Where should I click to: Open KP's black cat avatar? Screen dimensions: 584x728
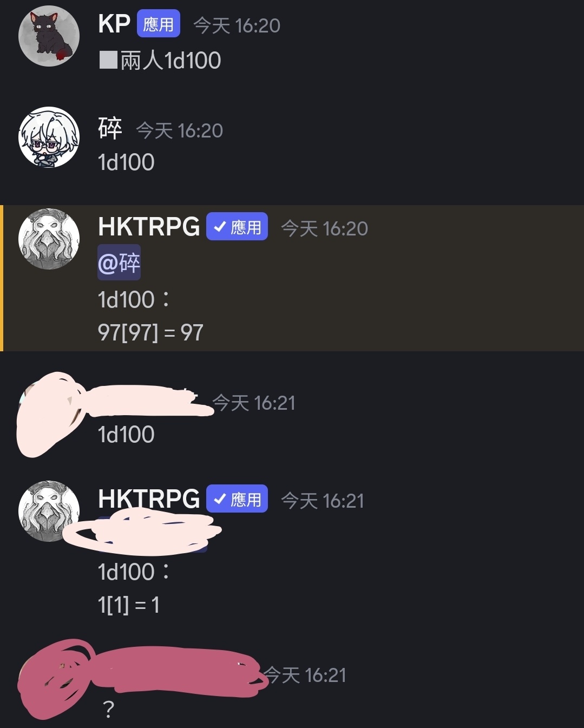point(49,36)
